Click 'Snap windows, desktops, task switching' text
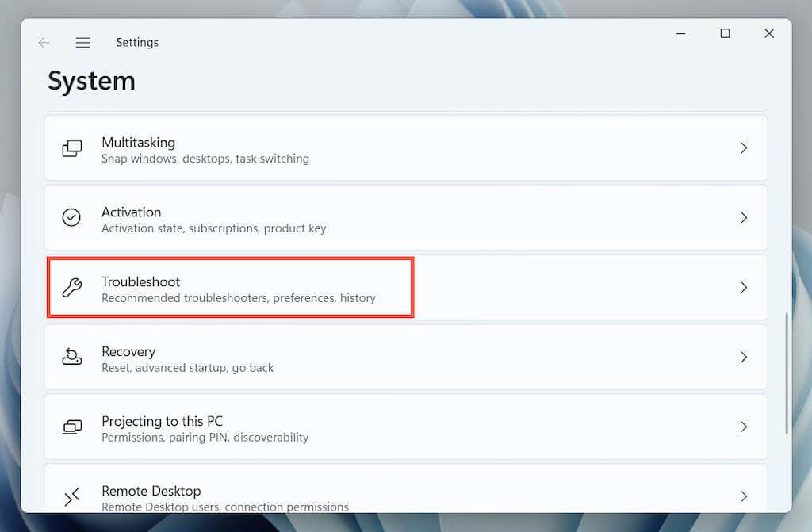812x532 pixels. (x=205, y=159)
